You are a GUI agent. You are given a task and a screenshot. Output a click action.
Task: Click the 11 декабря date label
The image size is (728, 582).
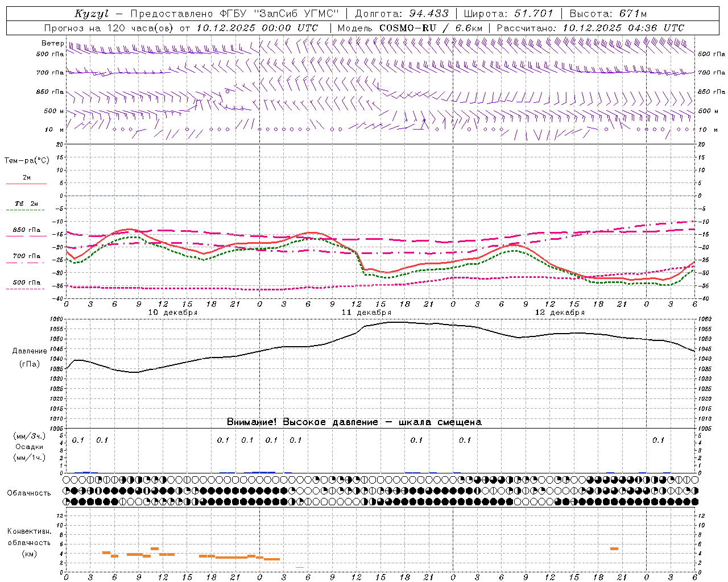click(366, 313)
